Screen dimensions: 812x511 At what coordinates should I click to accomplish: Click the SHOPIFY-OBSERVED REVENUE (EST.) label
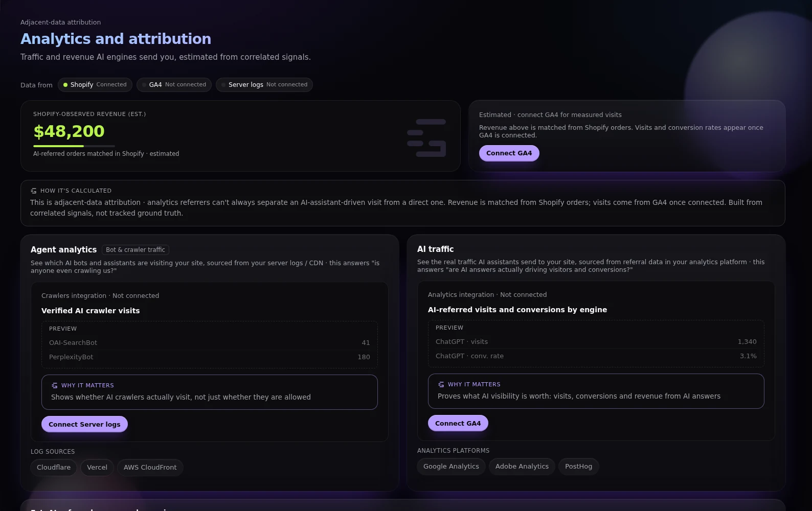(x=89, y=114)
